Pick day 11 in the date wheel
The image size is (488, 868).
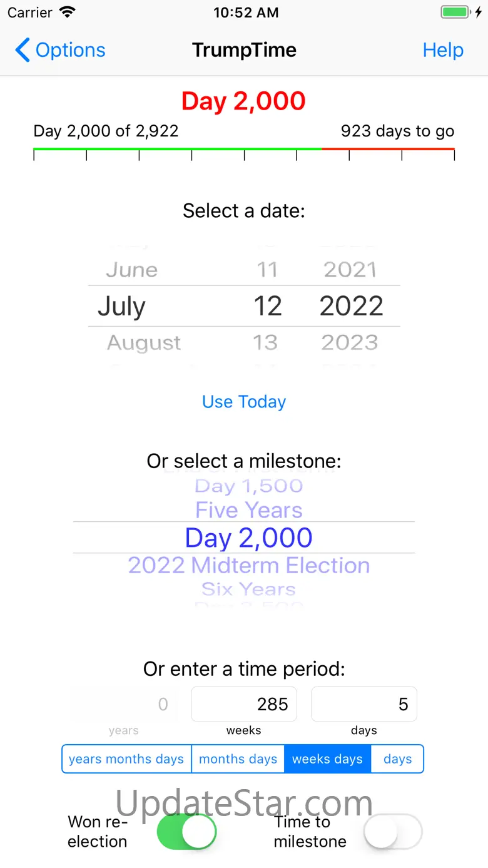(x=267, y=270)
